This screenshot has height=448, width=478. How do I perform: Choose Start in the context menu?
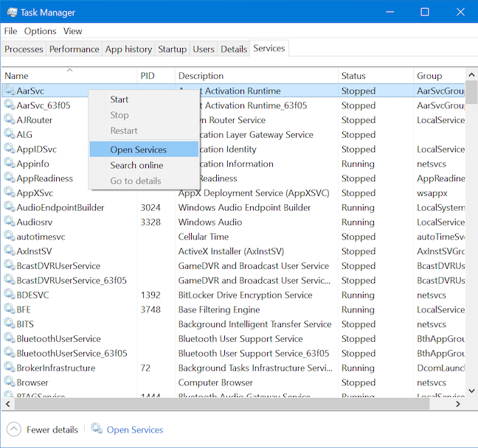tap(144, 99)
